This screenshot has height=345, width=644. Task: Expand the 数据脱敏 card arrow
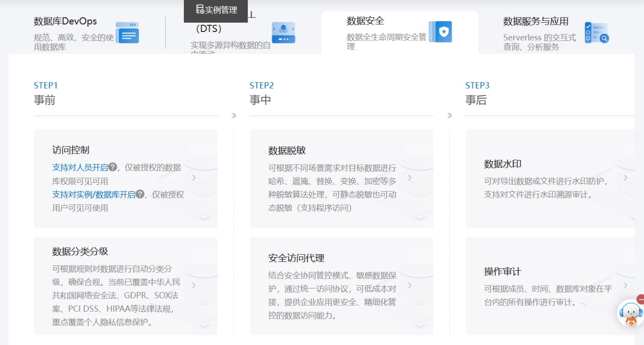point(410,178)
